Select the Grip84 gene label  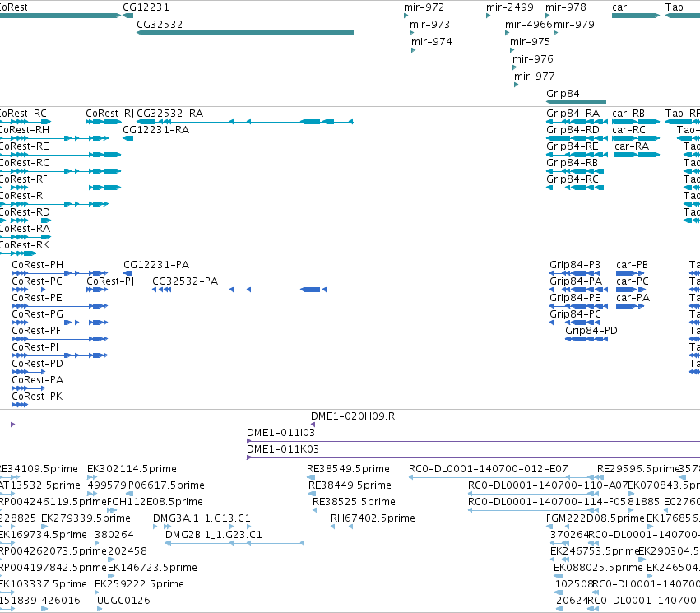pyautogui.click(x=563, y=94)
